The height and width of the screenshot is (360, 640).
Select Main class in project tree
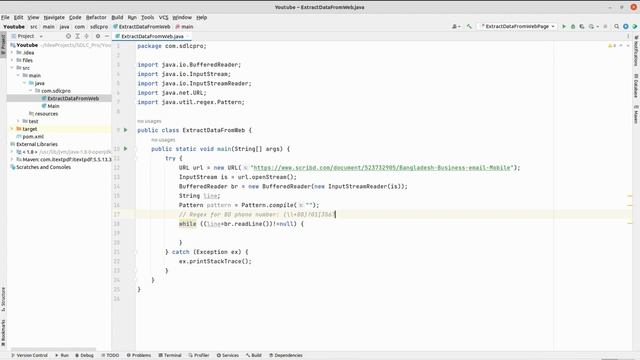[x=53, y=106]
